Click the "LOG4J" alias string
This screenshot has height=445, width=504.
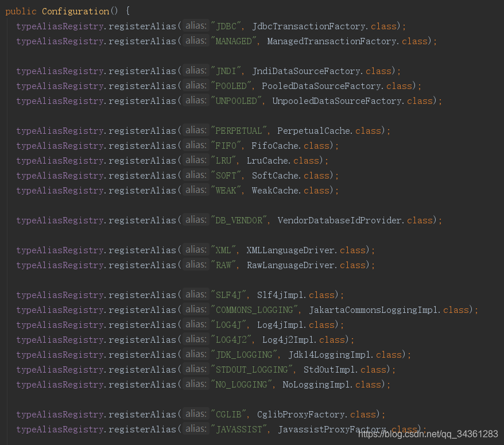(228, 325)
